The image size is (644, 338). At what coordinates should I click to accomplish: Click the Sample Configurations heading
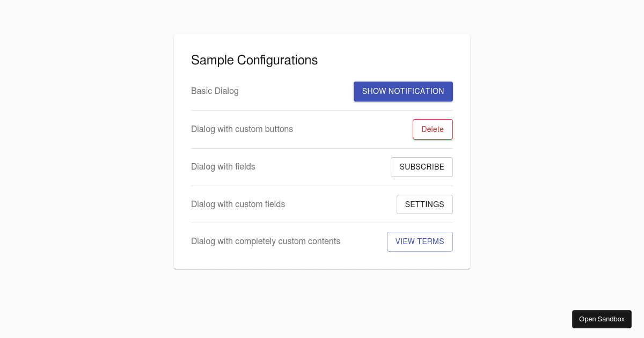[x=254, y=60]
